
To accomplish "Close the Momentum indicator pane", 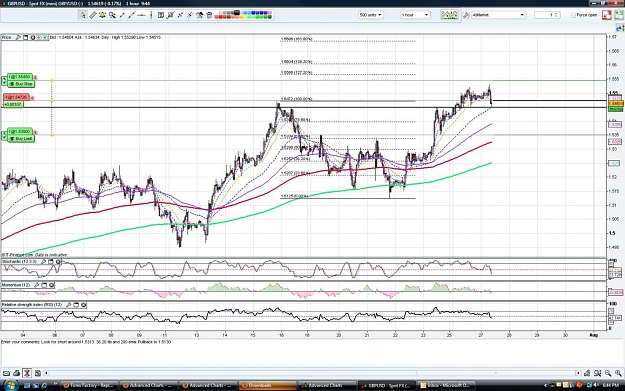I will point(51,285).
